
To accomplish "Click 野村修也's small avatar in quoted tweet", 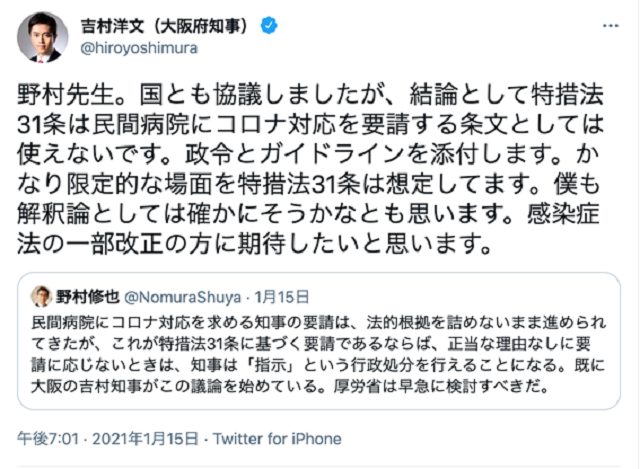I will pyautogui.click(x=43, y=296).
